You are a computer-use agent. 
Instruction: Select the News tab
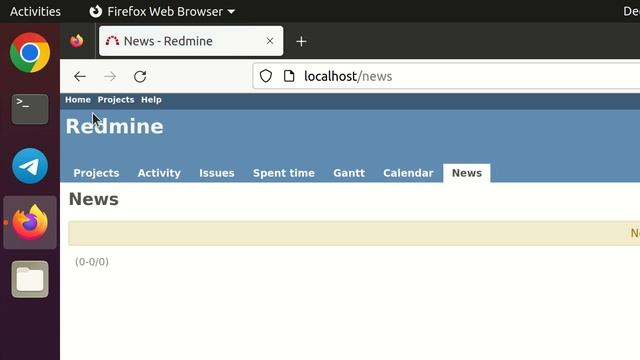coord(467,173)
